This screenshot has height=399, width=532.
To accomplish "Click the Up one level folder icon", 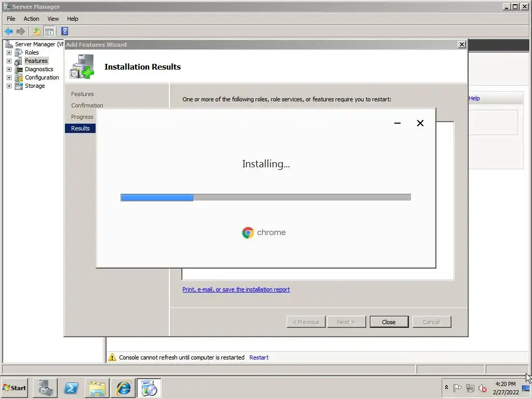I will coord(37,32).
